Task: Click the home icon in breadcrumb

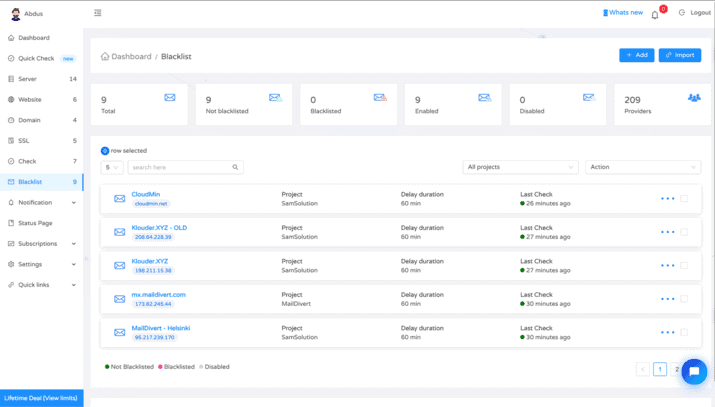Action: point(105,57)
